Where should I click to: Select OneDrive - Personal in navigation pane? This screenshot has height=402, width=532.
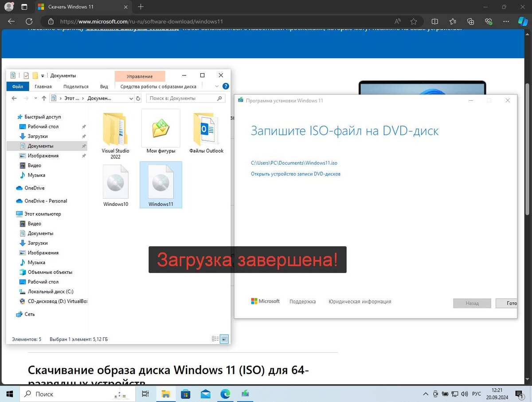pyautogui.click(x=46, y=201)
